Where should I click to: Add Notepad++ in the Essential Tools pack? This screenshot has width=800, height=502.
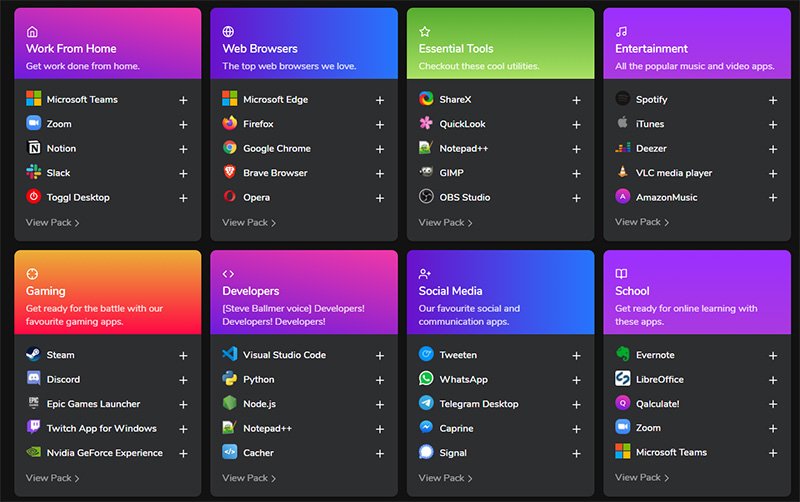[x=576, y=149]
